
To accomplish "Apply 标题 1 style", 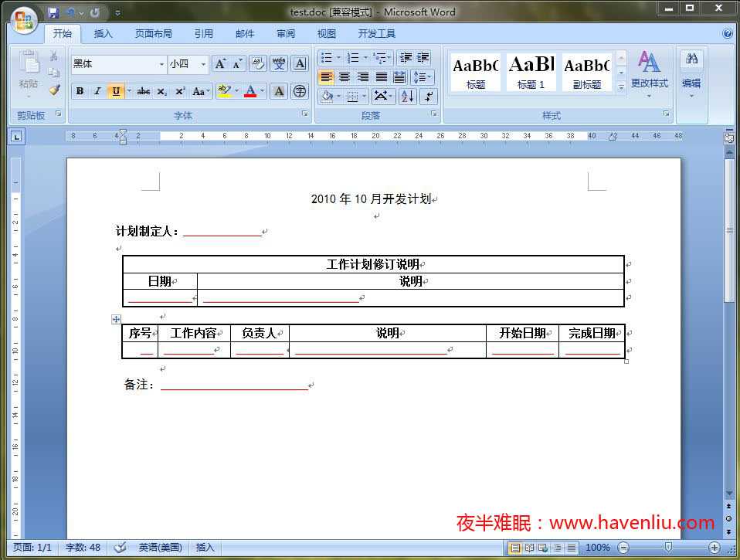I will coord(531,72).
